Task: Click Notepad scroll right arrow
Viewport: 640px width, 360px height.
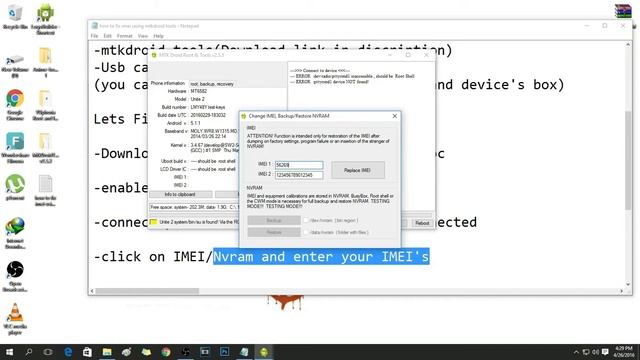Action: [x=621, y=291]
